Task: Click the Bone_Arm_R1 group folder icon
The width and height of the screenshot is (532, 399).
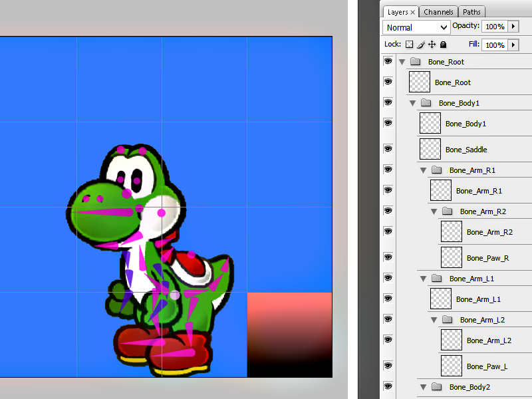Action: coord(437,170)
